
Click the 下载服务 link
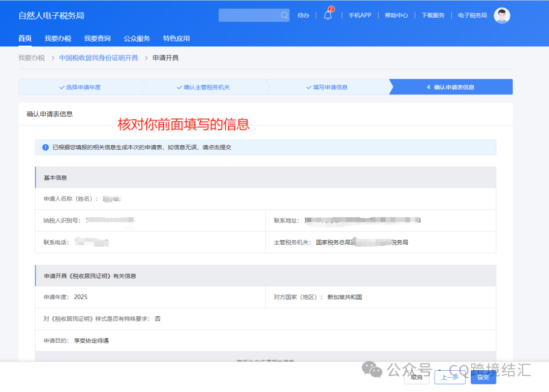[x=433, y=15]
